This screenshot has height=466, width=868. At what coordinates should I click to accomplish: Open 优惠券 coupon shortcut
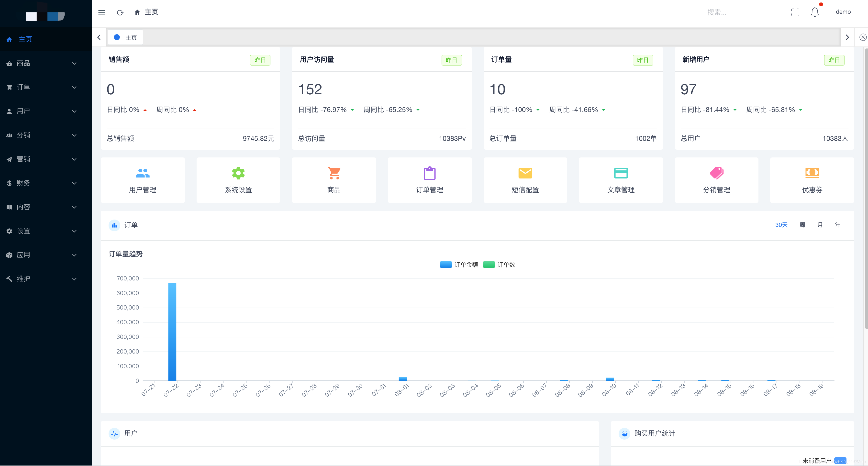point(812,180)
